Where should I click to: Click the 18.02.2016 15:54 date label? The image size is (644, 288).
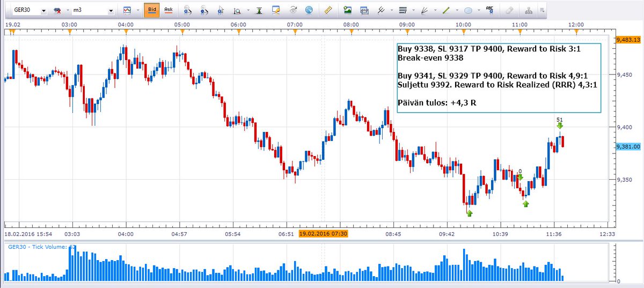(28, 234)
